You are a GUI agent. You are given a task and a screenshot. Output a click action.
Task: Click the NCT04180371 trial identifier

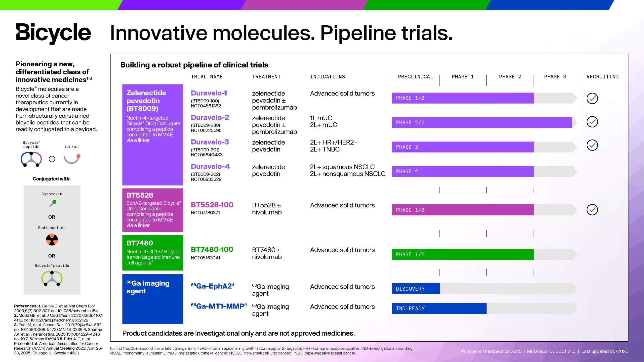(x=205, y=213)
